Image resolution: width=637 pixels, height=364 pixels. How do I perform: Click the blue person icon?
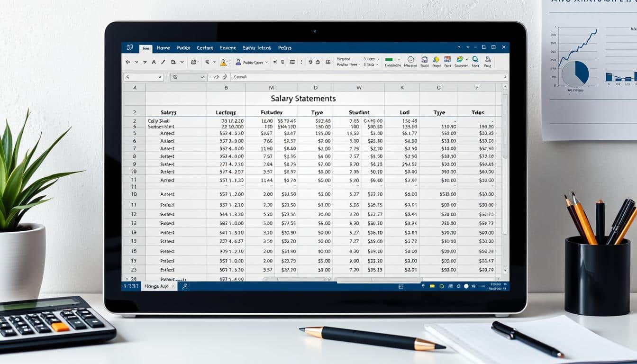[x=238, y=62]
